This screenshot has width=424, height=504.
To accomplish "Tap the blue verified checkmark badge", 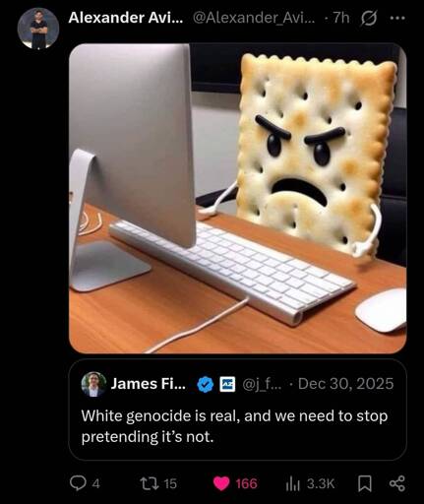I will (206, 384).
